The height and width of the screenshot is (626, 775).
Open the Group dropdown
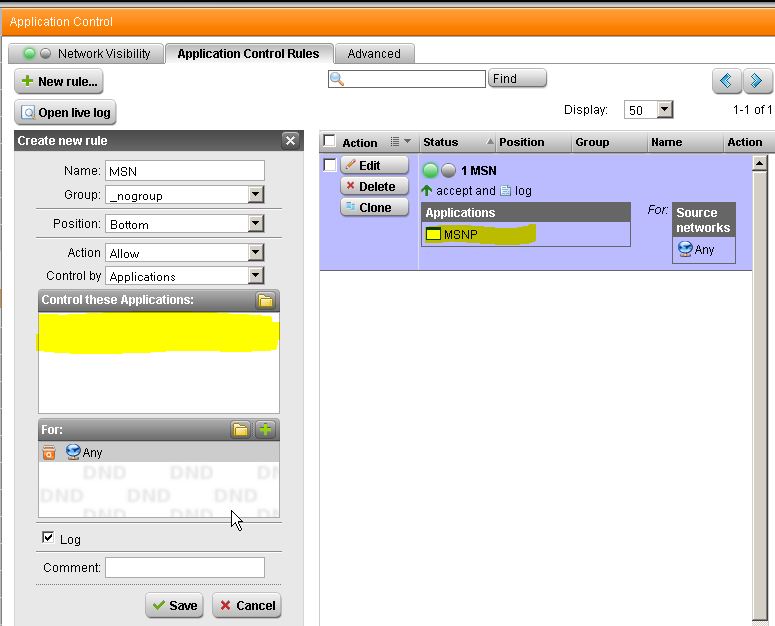pos(256,195)
